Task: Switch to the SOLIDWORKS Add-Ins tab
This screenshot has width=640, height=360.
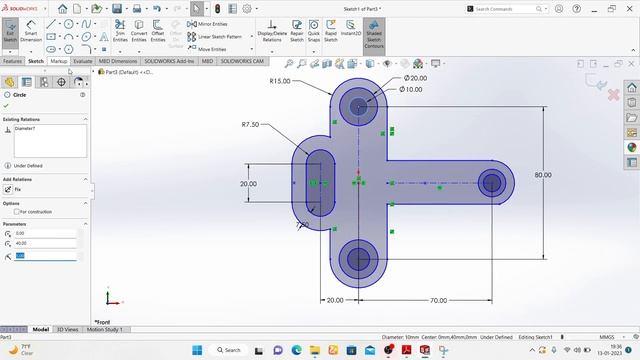Action: point(169,61)
